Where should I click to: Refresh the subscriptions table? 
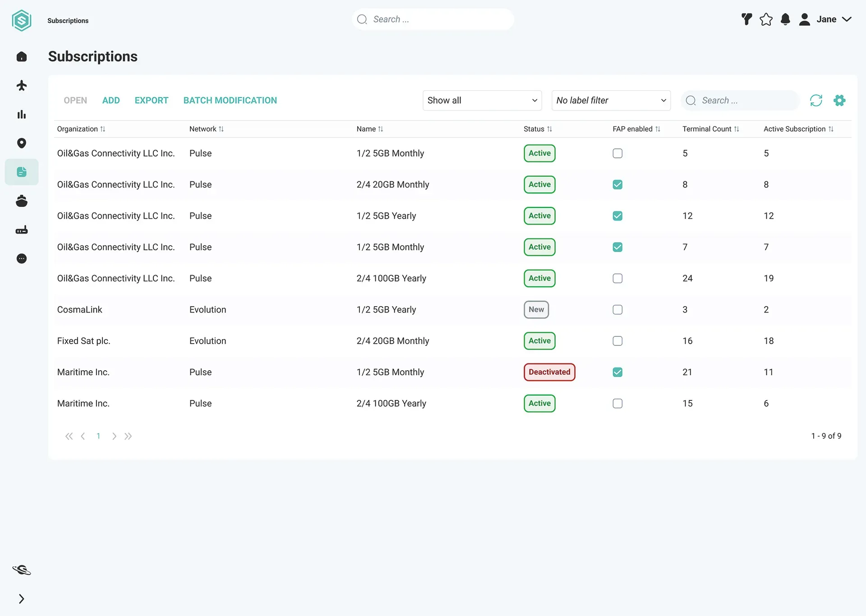816,100
